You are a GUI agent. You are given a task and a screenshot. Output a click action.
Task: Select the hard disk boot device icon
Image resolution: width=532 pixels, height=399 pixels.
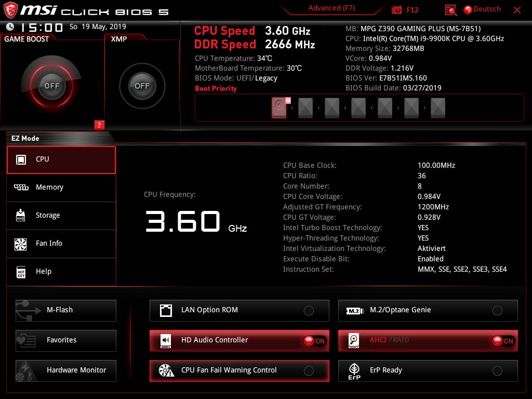click(279, 108)
